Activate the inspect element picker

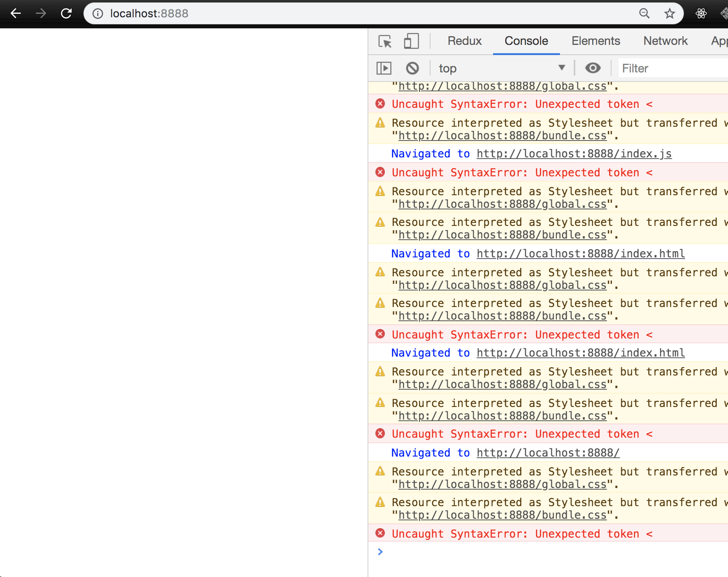click(385, 41)
